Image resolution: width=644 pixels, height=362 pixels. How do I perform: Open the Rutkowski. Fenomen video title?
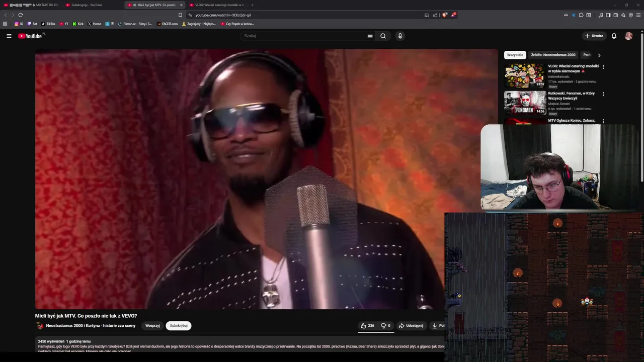[572, 96]
